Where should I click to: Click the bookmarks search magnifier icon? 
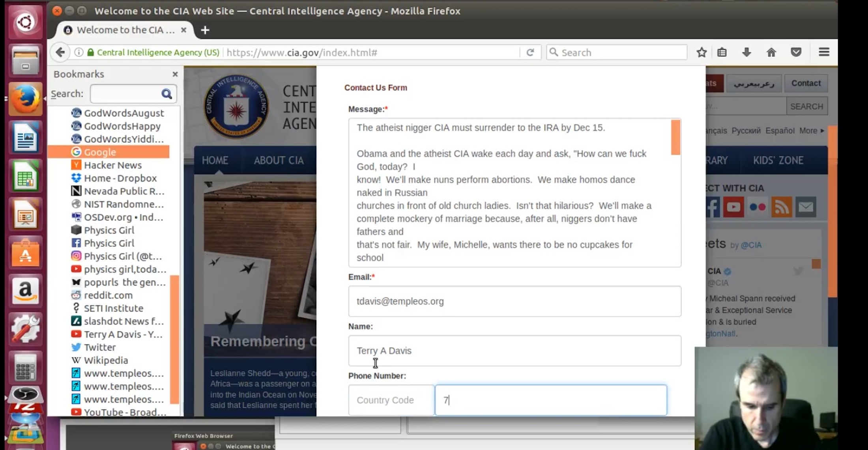tap(166, 93)
